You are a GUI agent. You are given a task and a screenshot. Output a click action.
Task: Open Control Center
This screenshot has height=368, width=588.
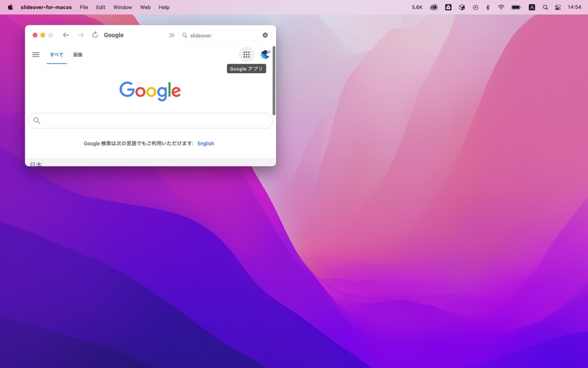tap(558, 7)
